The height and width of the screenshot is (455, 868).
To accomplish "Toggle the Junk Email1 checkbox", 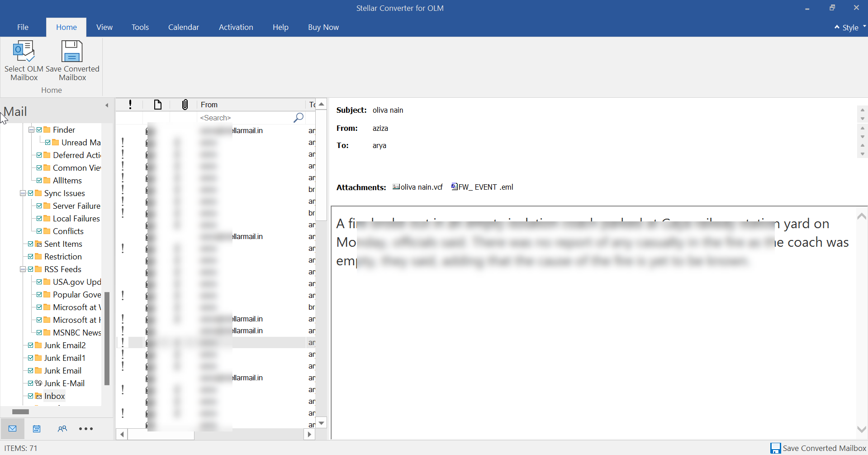I will click(x=31, y=358).
